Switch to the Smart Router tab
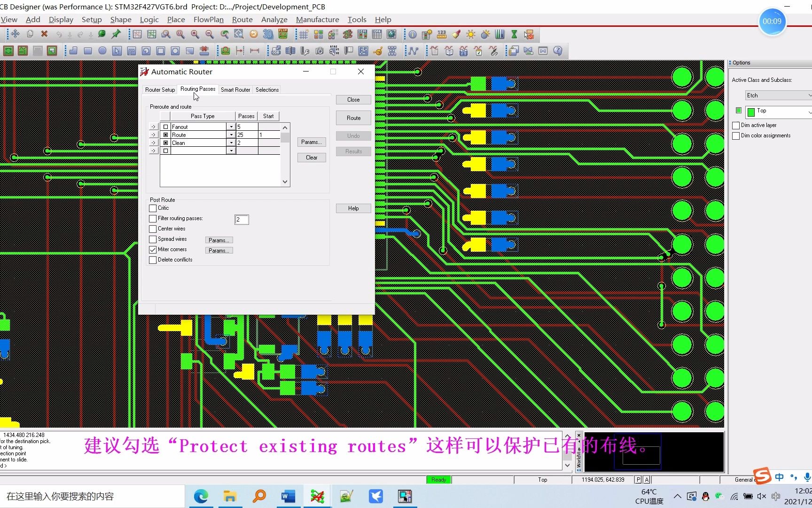Screen dimensions: 812x508 235,89
